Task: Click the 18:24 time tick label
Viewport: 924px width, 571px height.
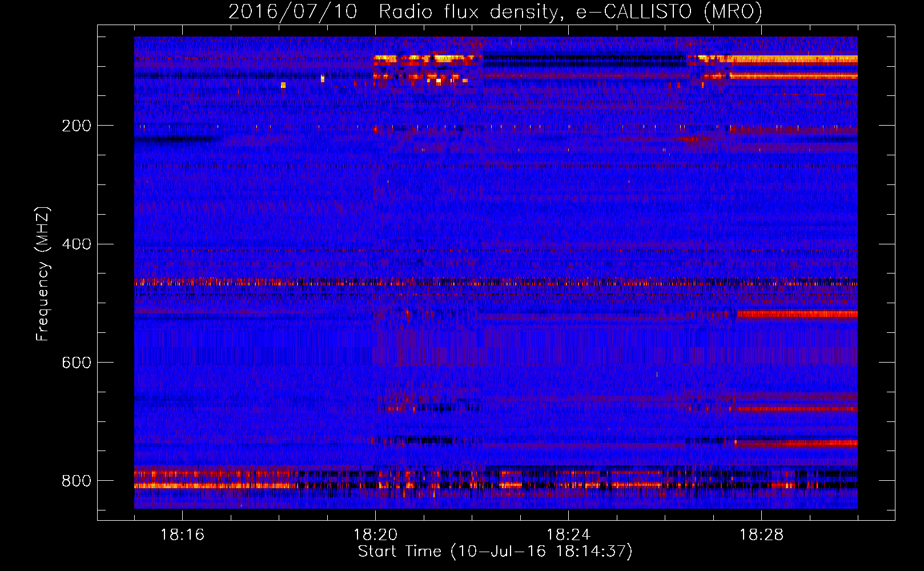Action: click(x=568, y=535)
